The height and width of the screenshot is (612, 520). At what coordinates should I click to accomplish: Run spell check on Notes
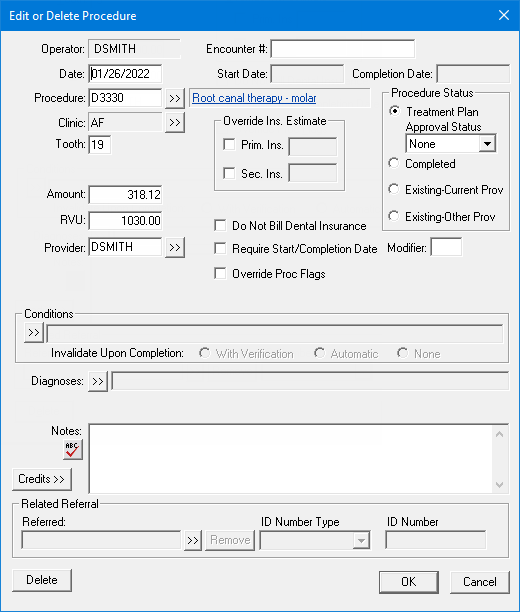(x=73, y=449)
